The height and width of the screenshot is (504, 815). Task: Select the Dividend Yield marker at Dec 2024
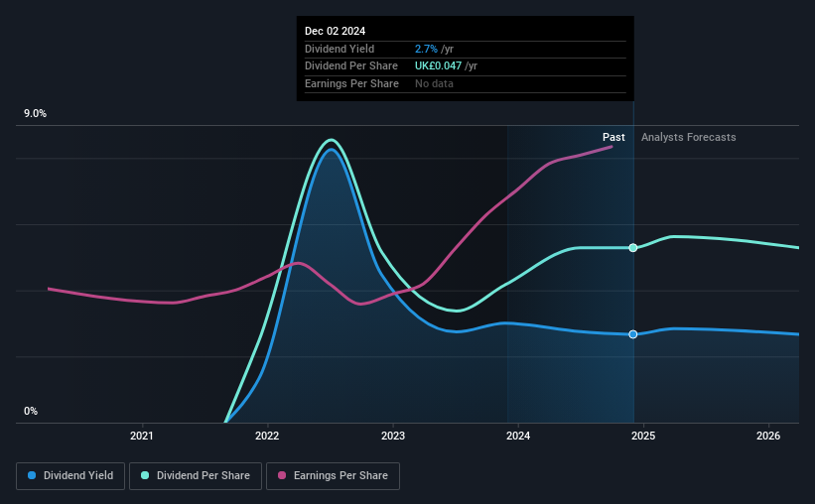tap(633, 334)
